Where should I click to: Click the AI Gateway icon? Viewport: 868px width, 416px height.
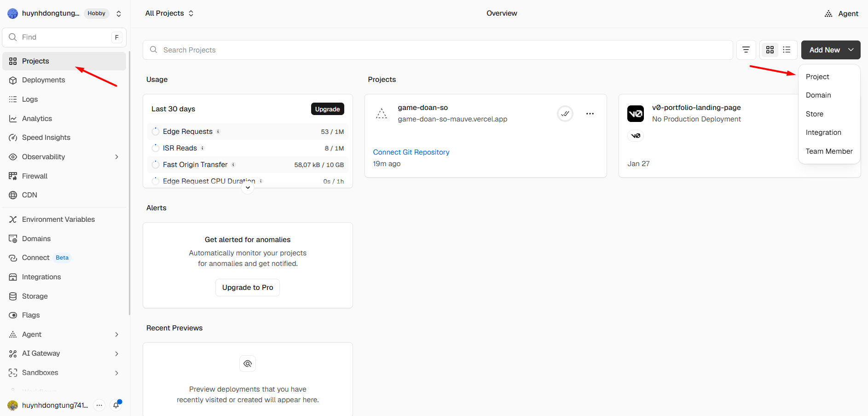click(13, 353)
